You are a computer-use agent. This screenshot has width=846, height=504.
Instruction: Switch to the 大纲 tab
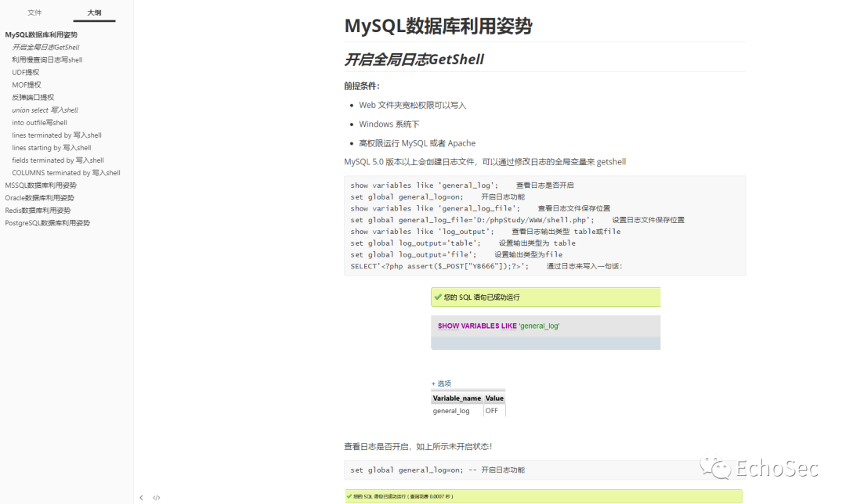pyautogui.click(x=95, y=13)
